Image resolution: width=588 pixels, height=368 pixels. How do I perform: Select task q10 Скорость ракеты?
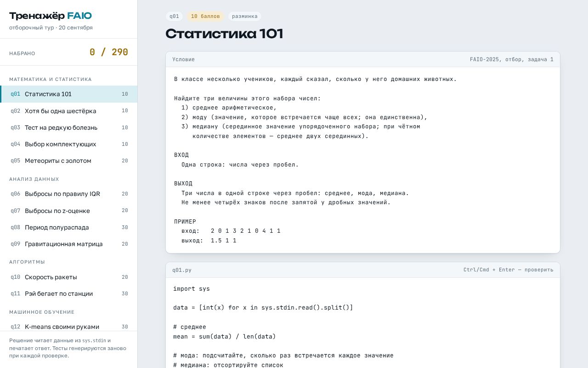69,277
